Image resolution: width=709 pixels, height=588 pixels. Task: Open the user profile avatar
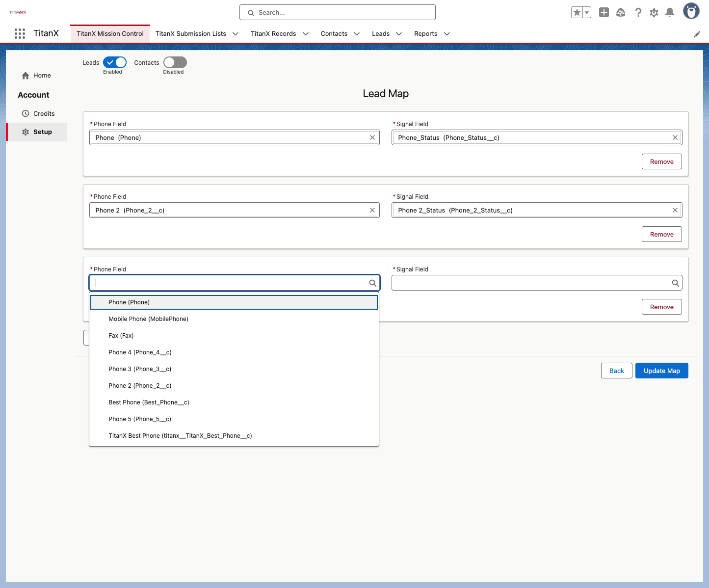point(691,11)
